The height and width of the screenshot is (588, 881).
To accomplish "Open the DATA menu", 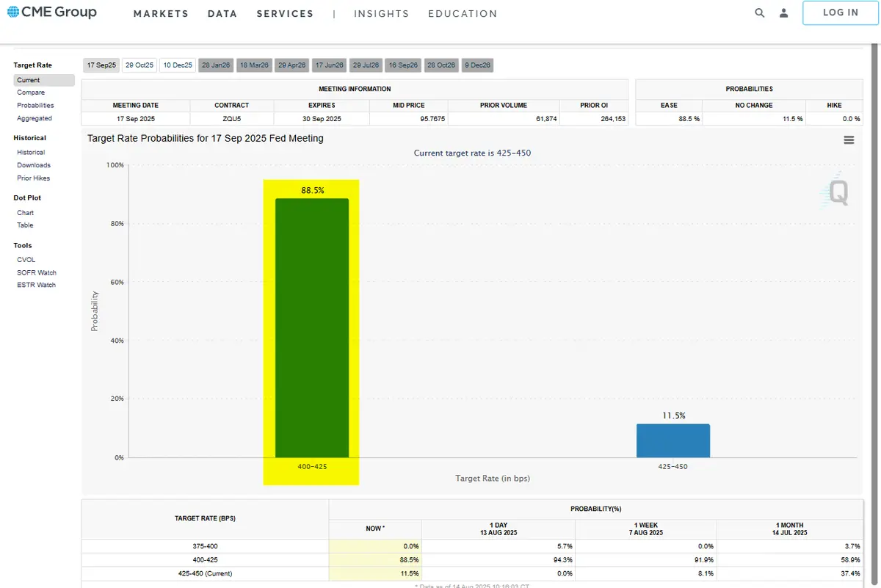I will pyautogui.click(x=222, y=13).
